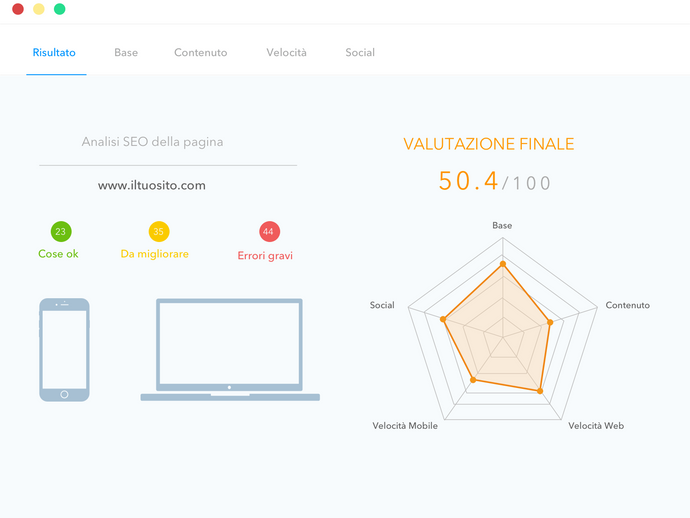Click the Velocità Web data point on chart
Image resolution: width=690 pixels, height=518 pixels.
[540, 391]
